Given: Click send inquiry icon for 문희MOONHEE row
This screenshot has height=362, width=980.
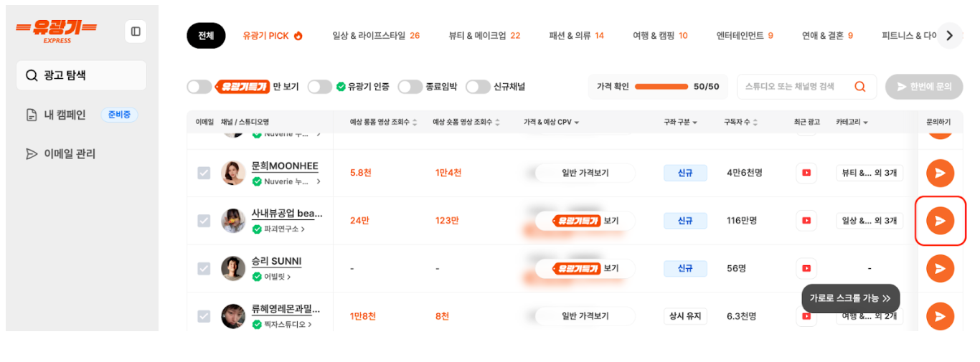Looking at the screenshot, I should 940,173.
